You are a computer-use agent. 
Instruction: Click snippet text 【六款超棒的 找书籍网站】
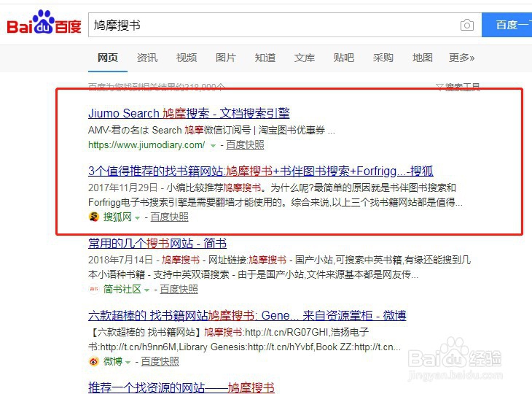(x=146, y=332)
